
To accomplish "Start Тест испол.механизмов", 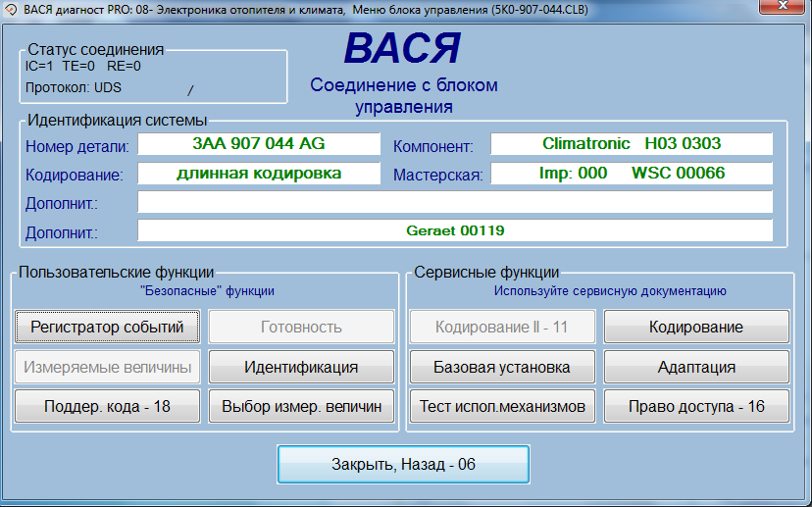I will [x=501, y=406].
